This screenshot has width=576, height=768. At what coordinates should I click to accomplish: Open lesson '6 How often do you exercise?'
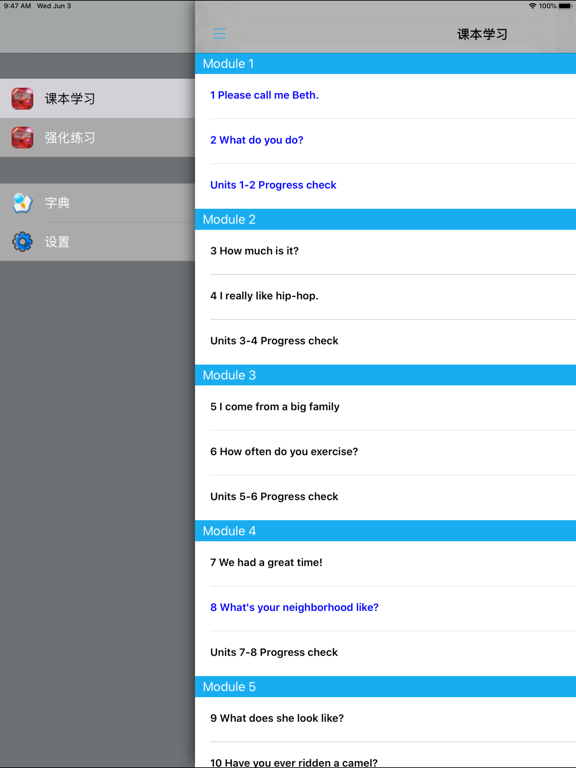(x=385, y=453)
